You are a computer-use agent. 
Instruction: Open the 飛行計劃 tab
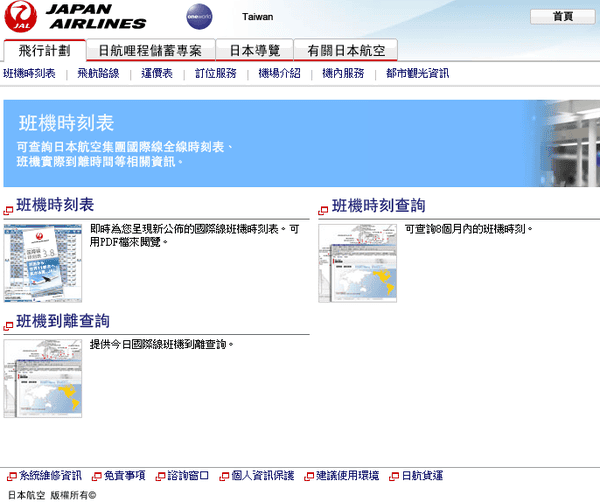44,50
